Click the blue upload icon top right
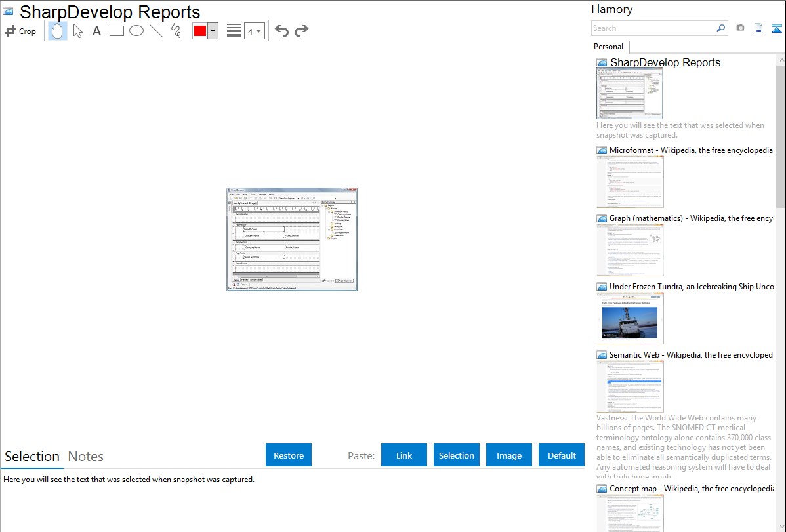This screenshot has height=532, width=786. (776, 29)
